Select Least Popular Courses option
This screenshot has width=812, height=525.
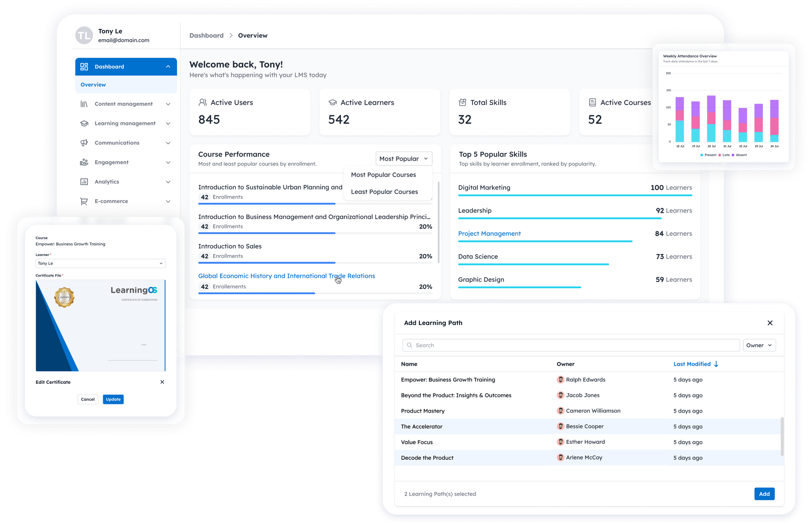click(384, 191)
